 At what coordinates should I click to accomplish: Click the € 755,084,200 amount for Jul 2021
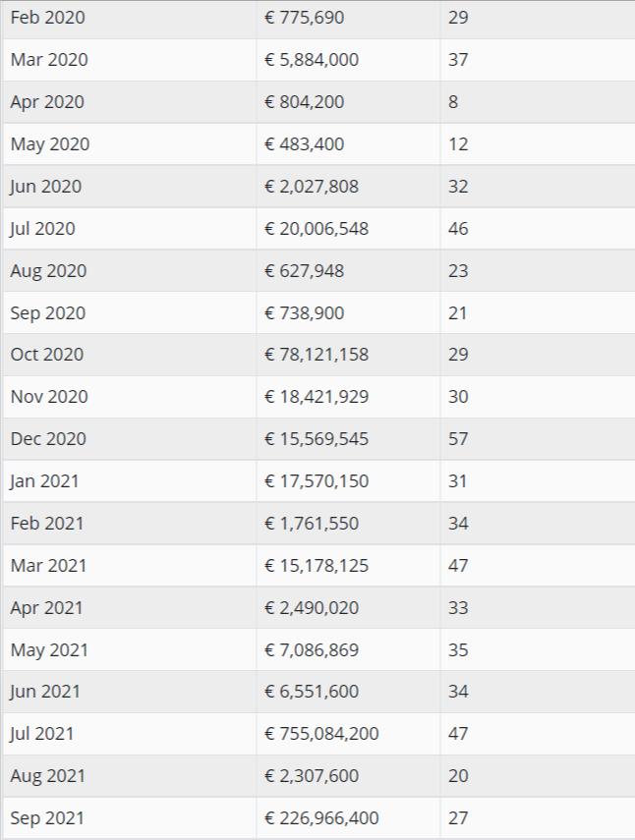(321, 733)
